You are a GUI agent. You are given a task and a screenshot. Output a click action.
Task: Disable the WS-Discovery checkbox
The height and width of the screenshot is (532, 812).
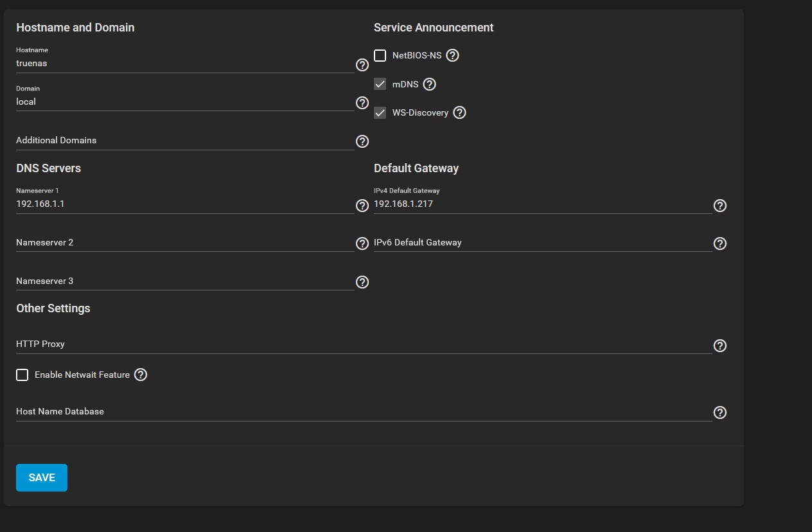(380, 112)
